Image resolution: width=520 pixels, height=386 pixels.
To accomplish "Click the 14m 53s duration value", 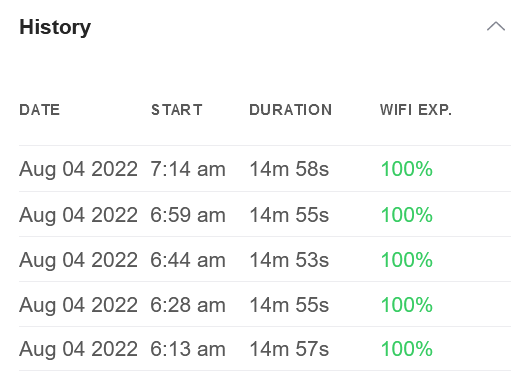I will [289, 260].
